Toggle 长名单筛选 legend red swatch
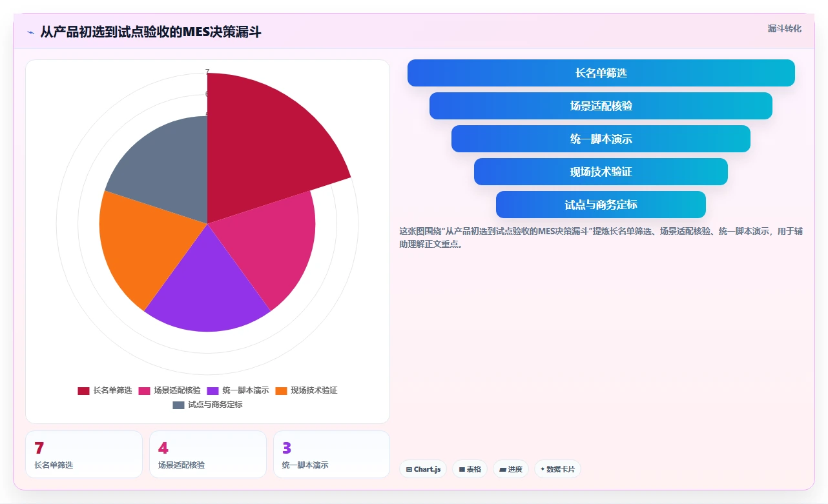This screenshot has height=504, width=828. tap(83, 390)
